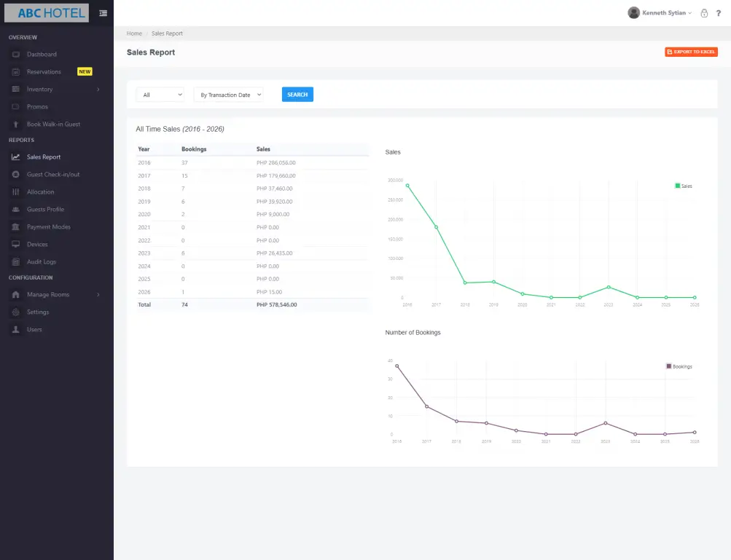The height and width of the screenshot is (560, 731).
Task: Click the Year column header
Action: (x=144, y=149)
